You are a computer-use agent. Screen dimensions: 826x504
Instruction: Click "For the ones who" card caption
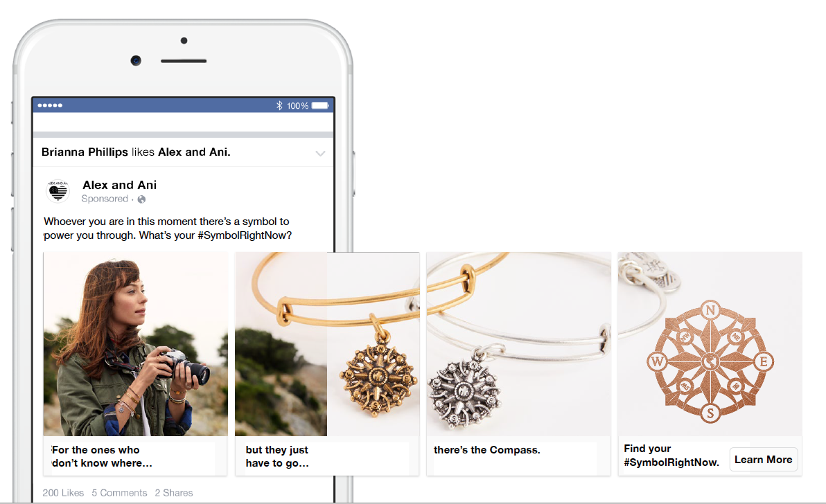96,450
